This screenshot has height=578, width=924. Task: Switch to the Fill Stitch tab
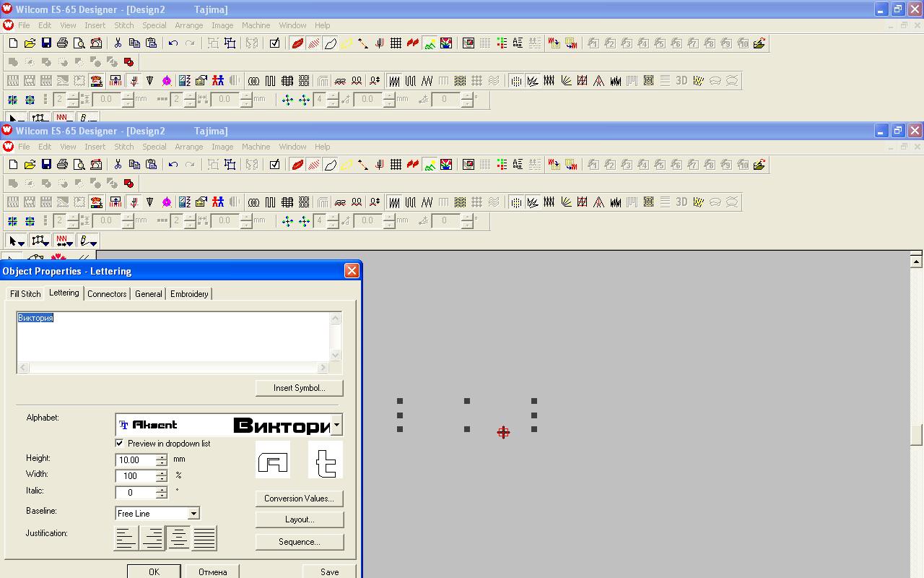25,294
